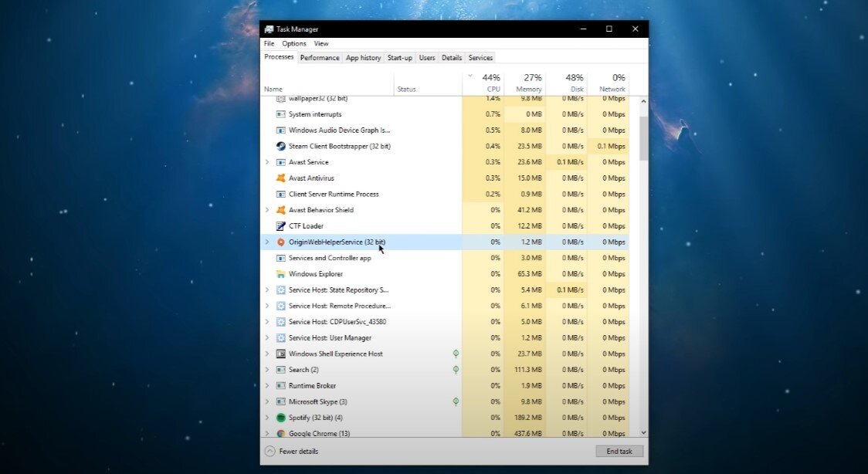Click the Spotify green icon
The width and height of the screenshot is (868, 474).
coord(280,418)
